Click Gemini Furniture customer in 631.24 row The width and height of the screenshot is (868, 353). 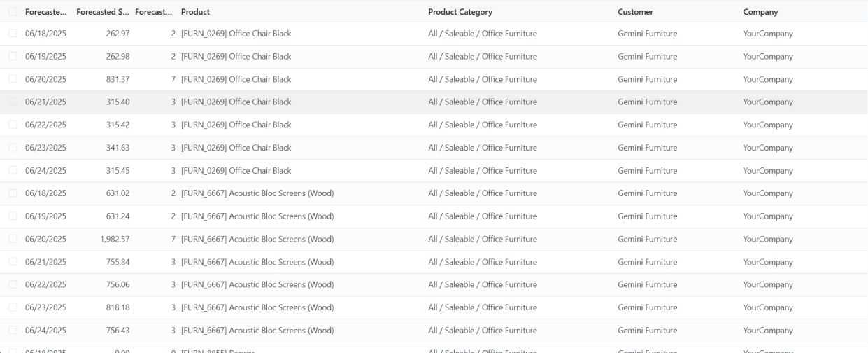(648, 216)
